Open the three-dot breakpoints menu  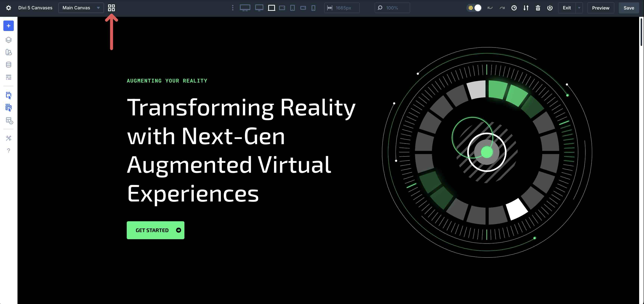233,8
